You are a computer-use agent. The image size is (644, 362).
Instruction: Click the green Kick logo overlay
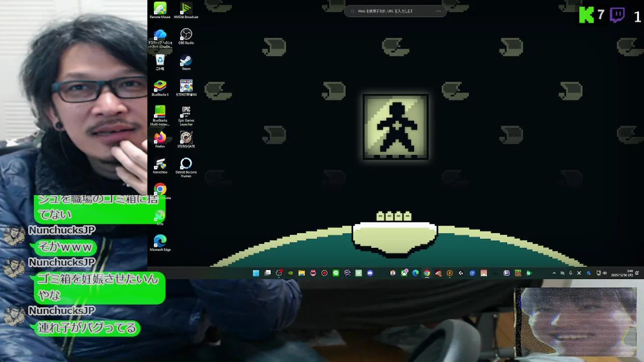(x=586, y=16)
